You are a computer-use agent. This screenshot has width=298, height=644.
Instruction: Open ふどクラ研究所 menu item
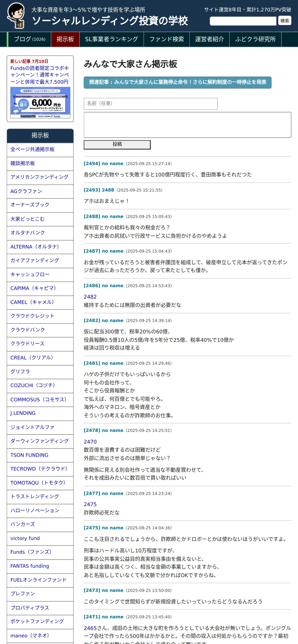[255, 39]
